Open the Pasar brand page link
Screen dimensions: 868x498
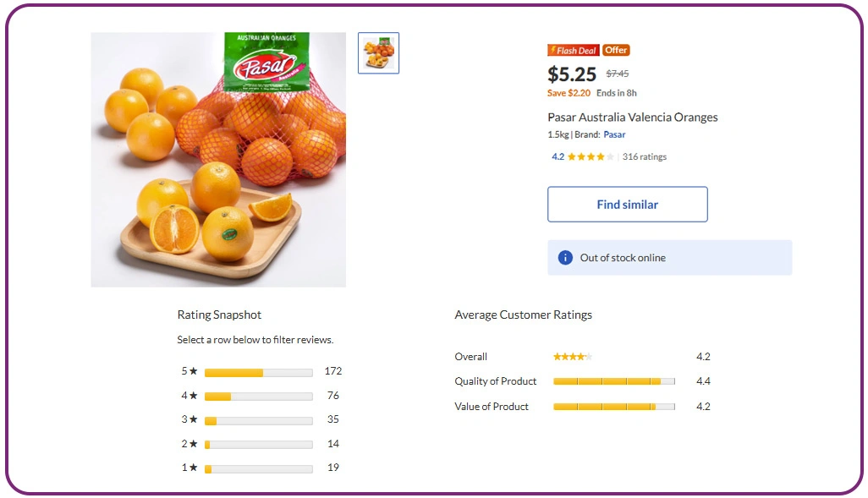click(614, 134)
